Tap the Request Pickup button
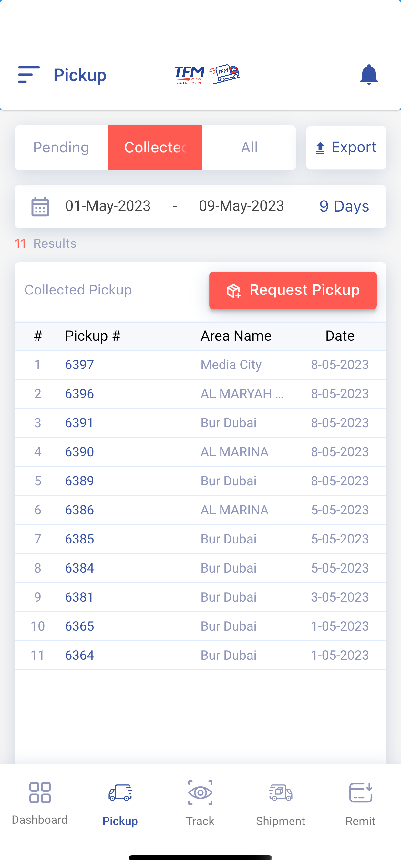 (293, 290)
